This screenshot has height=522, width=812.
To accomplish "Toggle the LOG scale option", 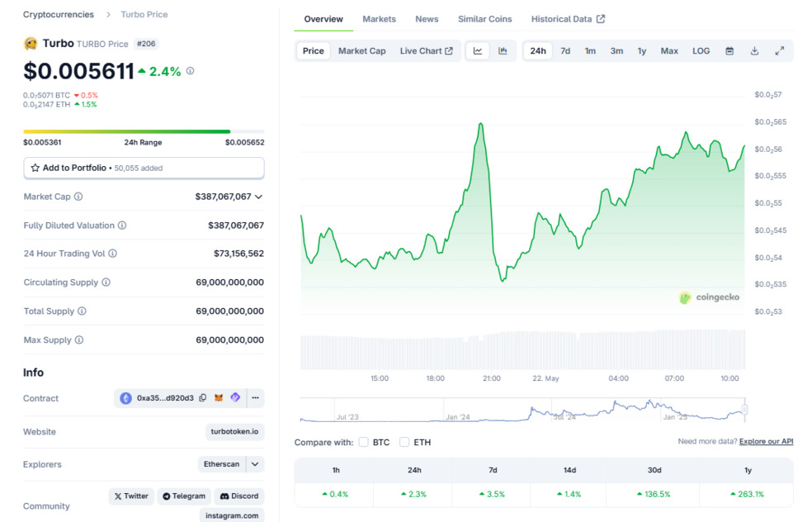I will click(701, 51).
